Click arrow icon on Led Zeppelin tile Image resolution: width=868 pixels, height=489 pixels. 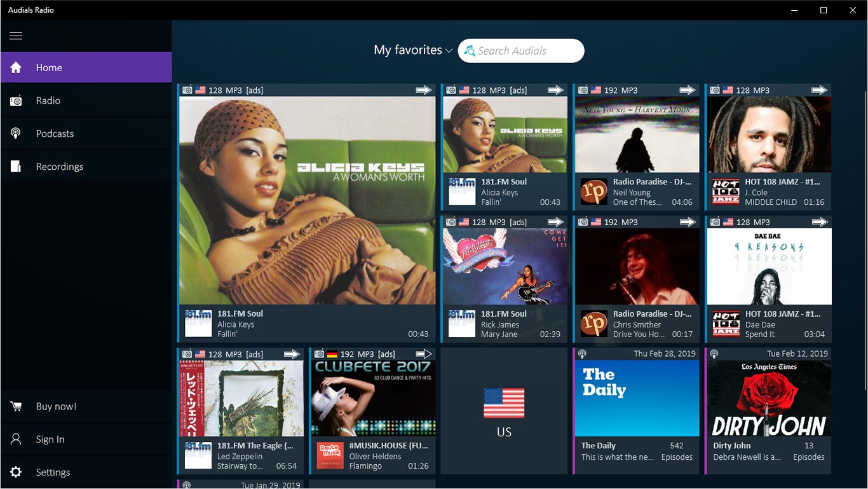pyautogui.click(x=292, y=354)
